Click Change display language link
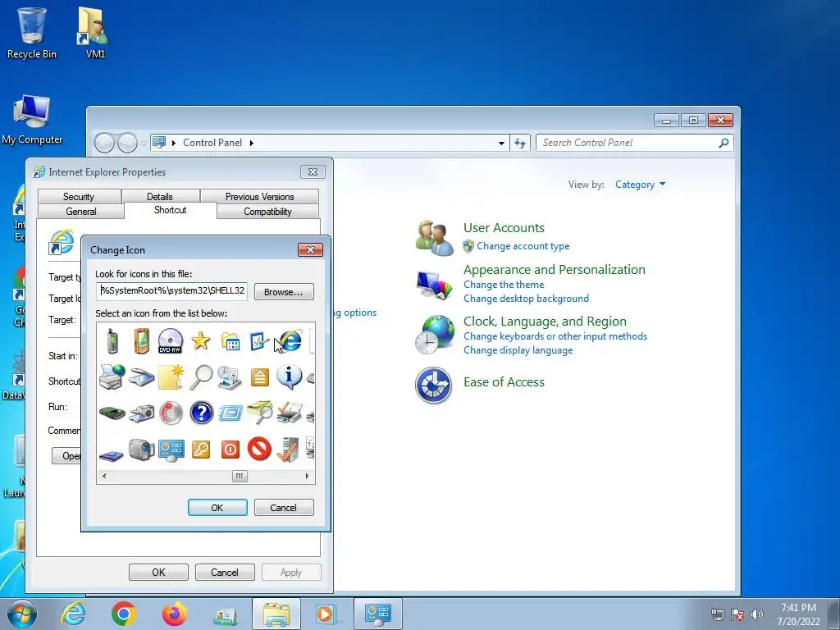The height and width of the screenshot is (630, 840). pos(518,349)
